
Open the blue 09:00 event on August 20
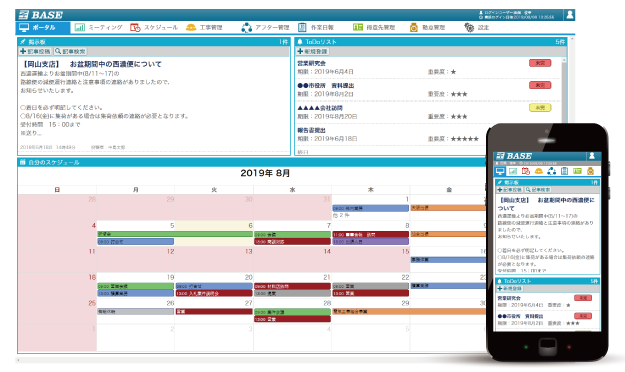point(214,286)
